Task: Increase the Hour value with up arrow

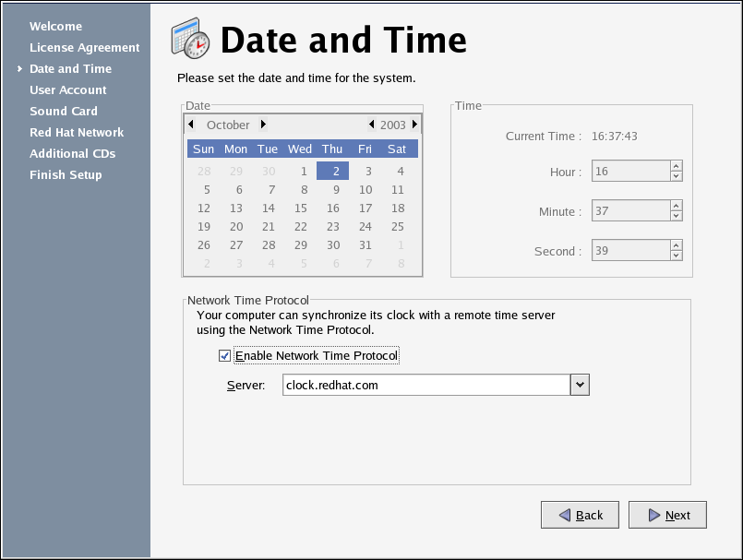Action: coord(677,167)
